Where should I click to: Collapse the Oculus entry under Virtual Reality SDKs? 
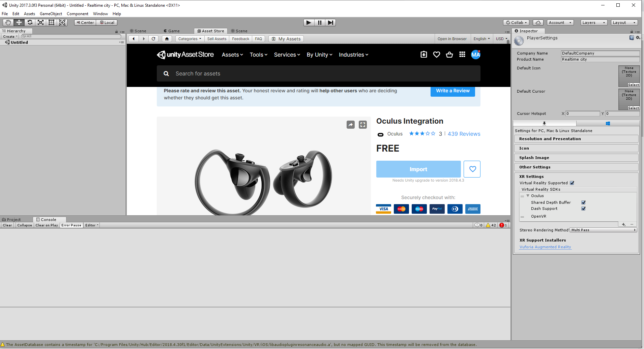pos(528,195)
